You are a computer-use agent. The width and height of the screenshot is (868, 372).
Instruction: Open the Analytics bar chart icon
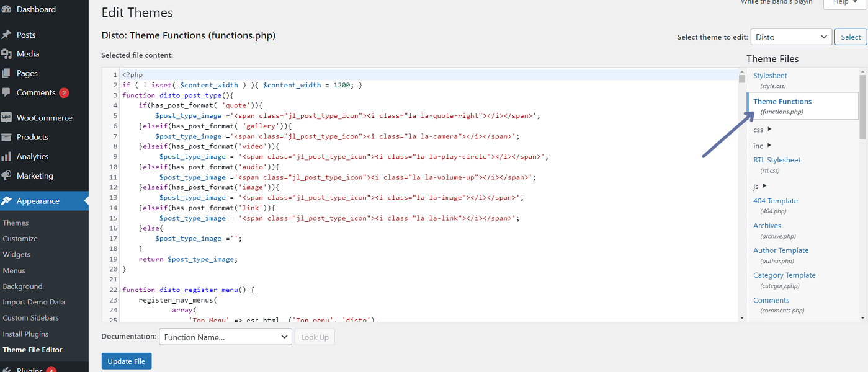[6, 156]
